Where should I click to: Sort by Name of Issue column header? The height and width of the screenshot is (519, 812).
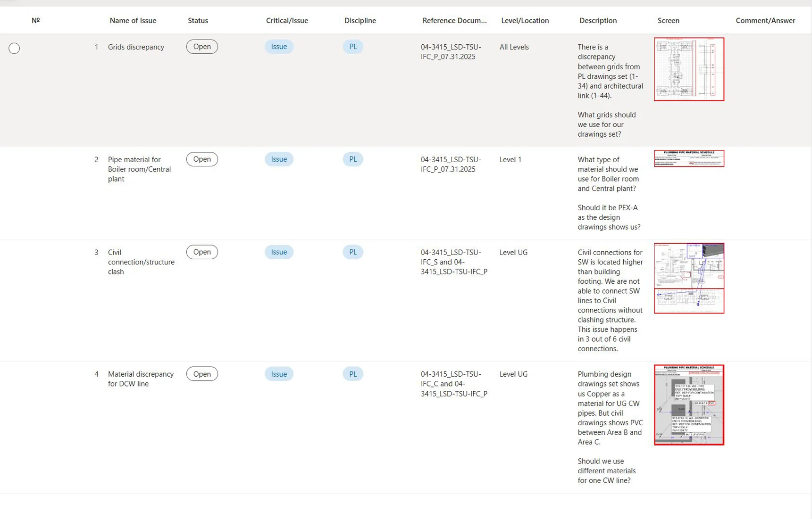point(133,20)
